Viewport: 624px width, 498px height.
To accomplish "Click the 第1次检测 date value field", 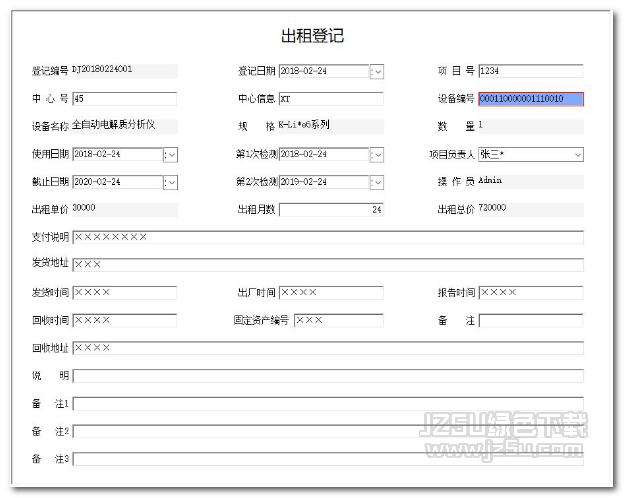I will tap(324, 154).
